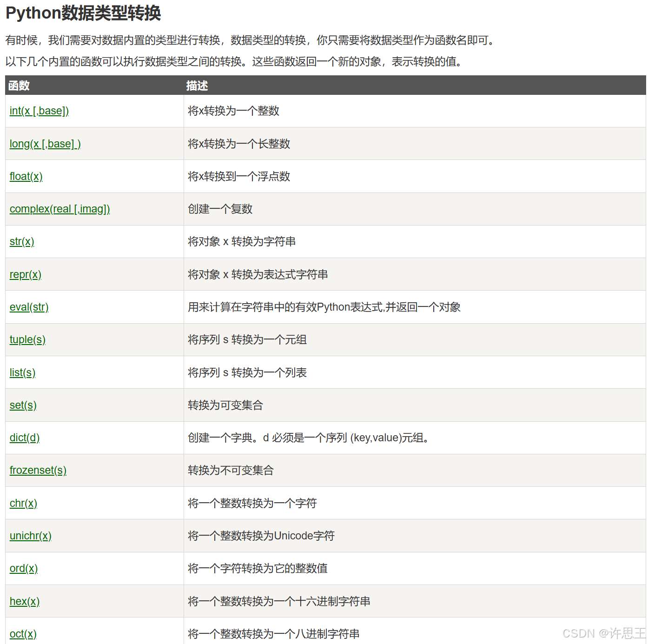Select the eval description mentioning Python表达式
The height and width of the screenshot is (644, 648).
pos(324,307)
